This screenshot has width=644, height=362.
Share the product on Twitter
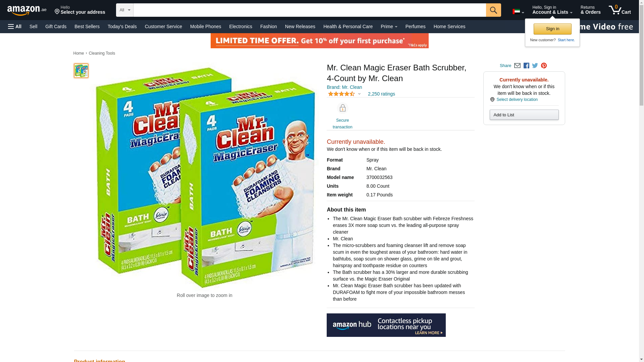[535, 66]
